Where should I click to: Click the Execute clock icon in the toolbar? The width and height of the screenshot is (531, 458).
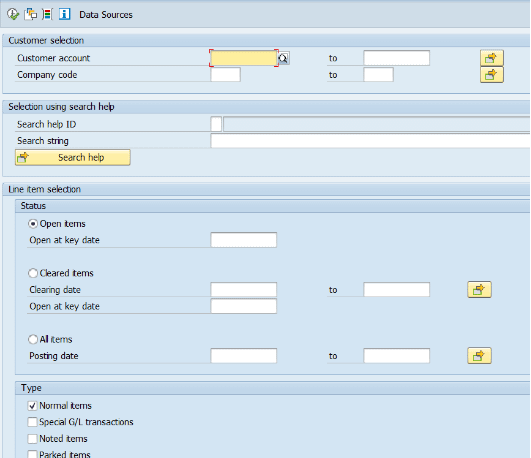pyautogui.click(x=13, y=14)
